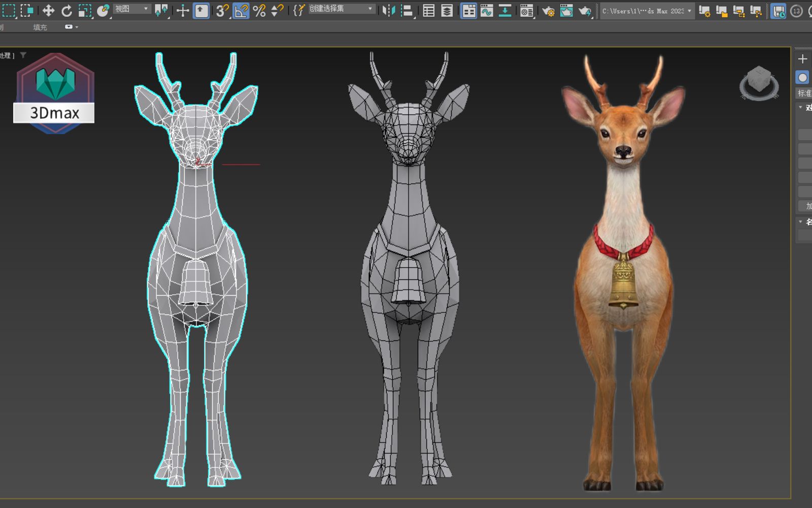Switch to the Create tab in command panel
The image size is (812, 508).
tap(803, 58)
